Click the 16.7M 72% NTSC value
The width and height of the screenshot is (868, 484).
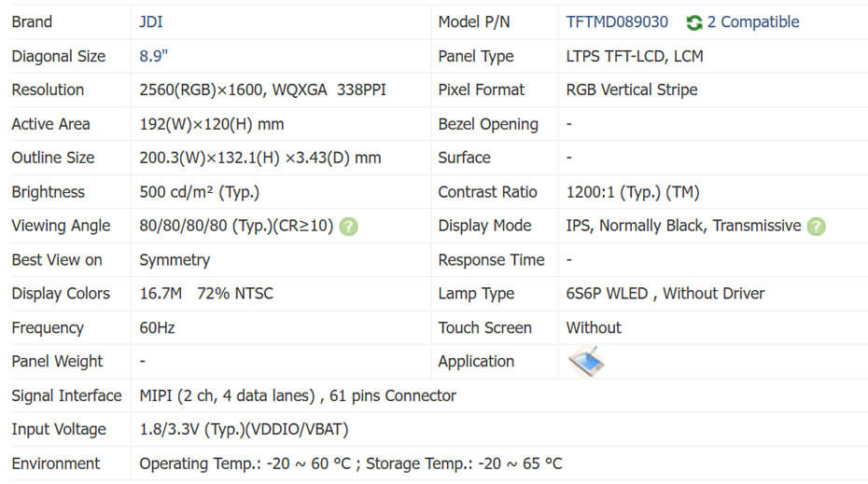coord(206,294)
